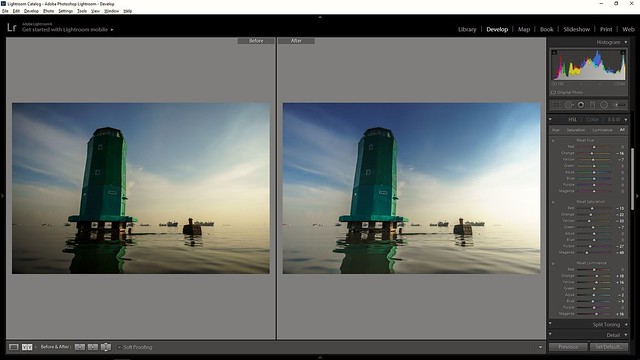Switch the panel to Color mode
640x360 pixels.
coord(592,120)
